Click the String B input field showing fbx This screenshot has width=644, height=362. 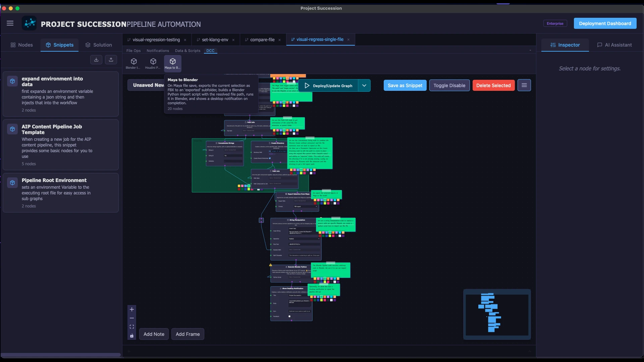233,156
